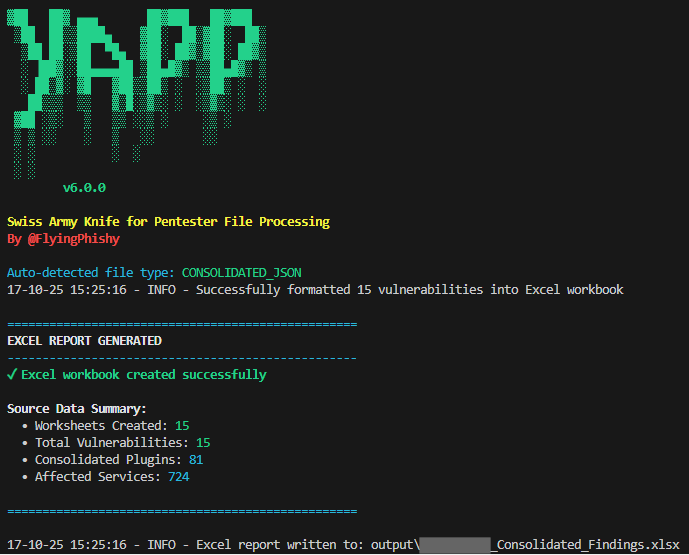Viewport: 689px width, 555px height.
Task: Click the green checkmark before Excel workbook
Action: (12, 375)
